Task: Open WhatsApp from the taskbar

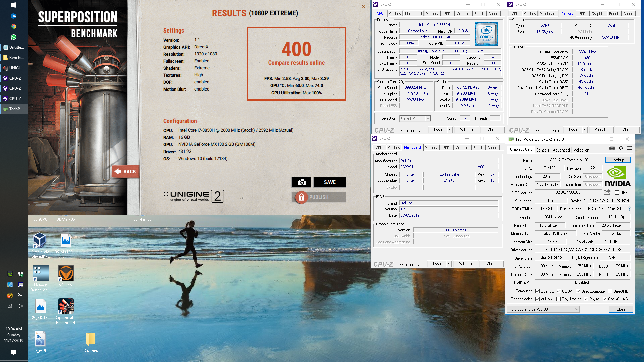Action: 14,37
